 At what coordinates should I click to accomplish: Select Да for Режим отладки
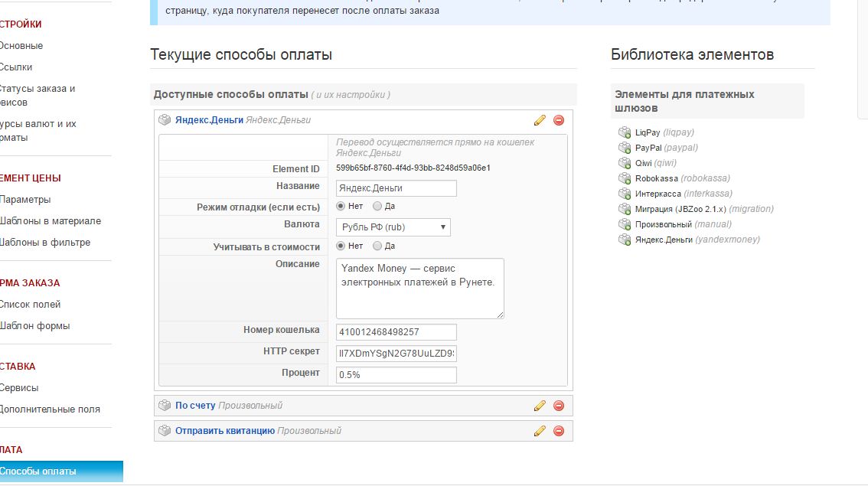point(377,206)
